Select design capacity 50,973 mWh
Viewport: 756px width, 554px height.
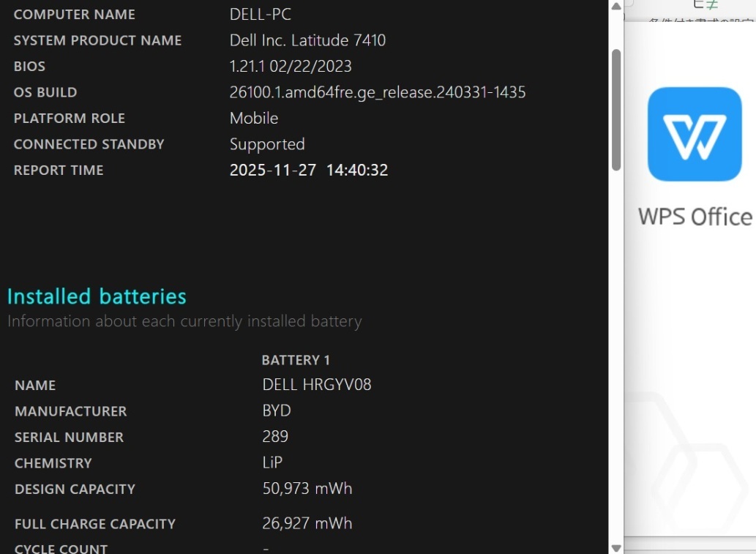(x=307, y=489)
